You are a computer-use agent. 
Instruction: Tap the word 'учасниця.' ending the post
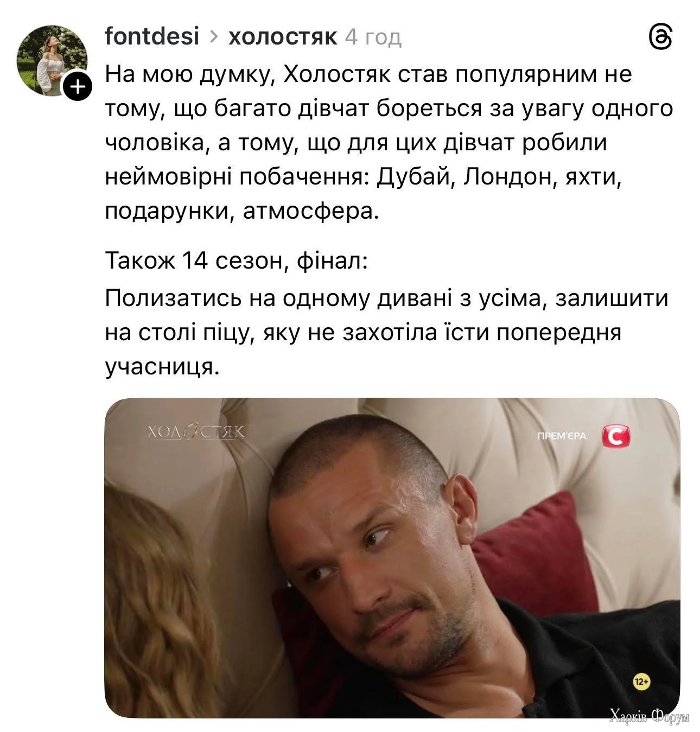click(x=162, y=367)
